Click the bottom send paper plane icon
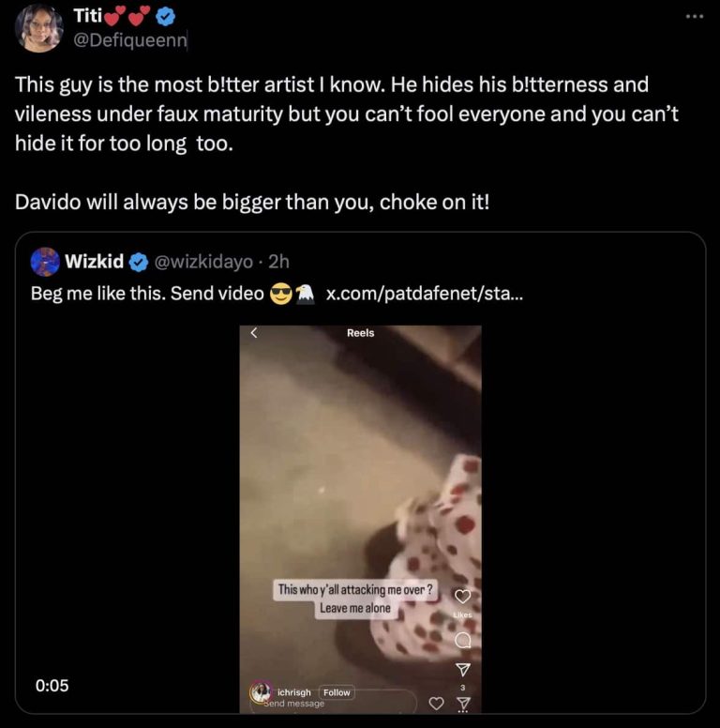Viewport: 720px width, 728px height. (x=461, y=704)
